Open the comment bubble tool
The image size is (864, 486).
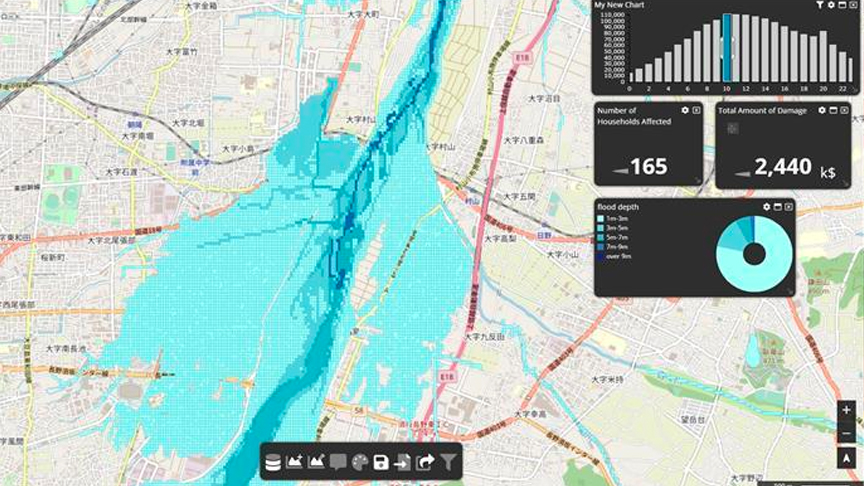click(x=338, y=462)
